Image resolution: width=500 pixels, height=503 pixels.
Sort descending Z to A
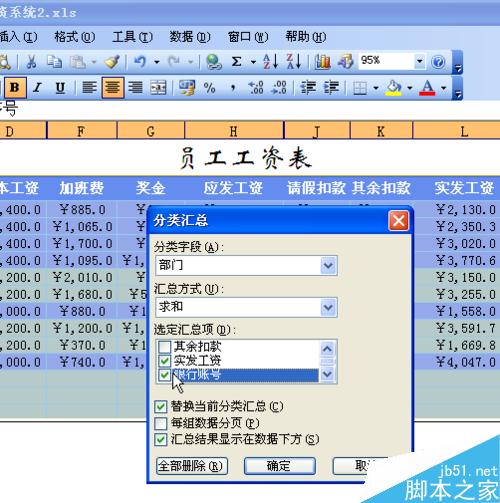[x=294, y=62]
